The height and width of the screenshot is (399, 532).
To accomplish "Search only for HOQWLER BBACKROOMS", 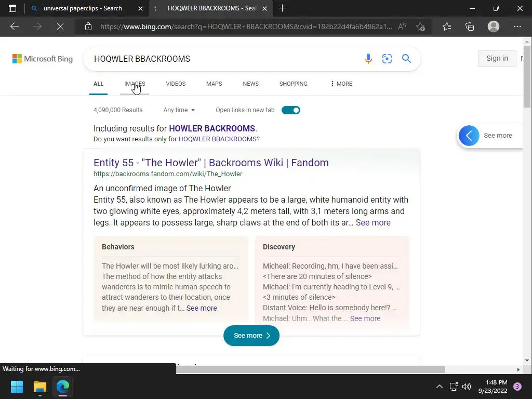I will tap(218, 139).
